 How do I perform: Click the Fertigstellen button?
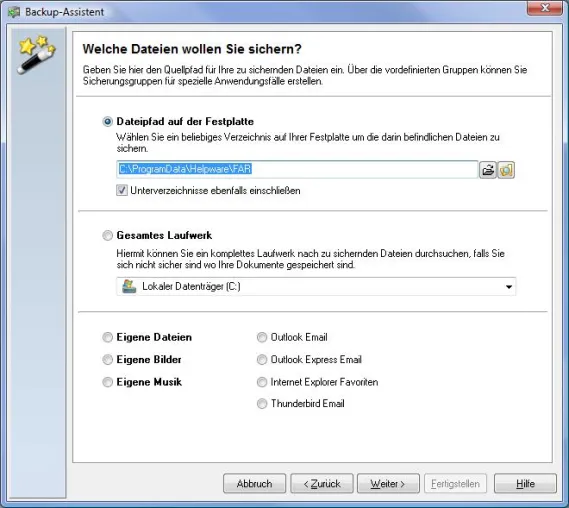click(455, 484)
